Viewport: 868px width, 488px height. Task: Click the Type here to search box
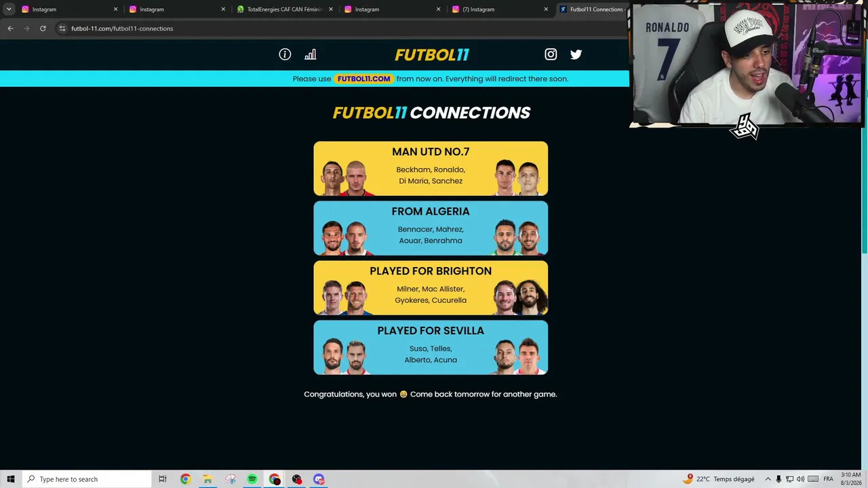point(86,479)
